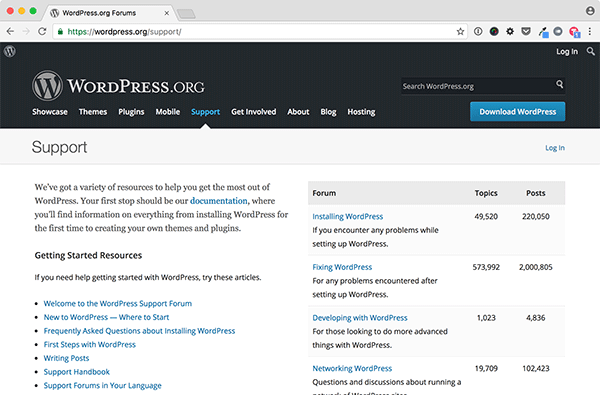Click the Chrome profile avatar icon
Image resolution: width=600 pixels, height=395 pixels.
coord(590,11)
